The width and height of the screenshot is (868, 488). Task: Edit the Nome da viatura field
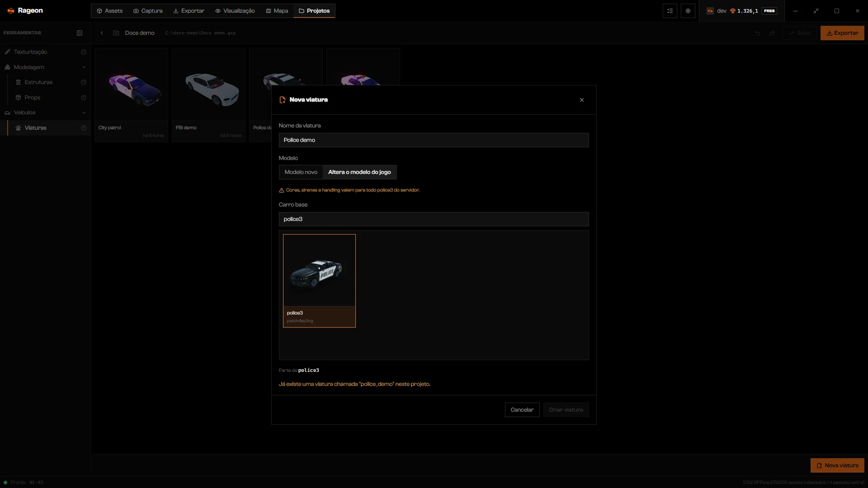(434, 140)
